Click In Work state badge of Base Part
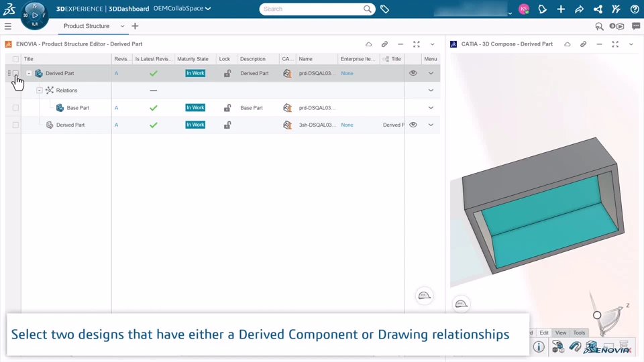This screenshot has width=644, height=362. 195,107
